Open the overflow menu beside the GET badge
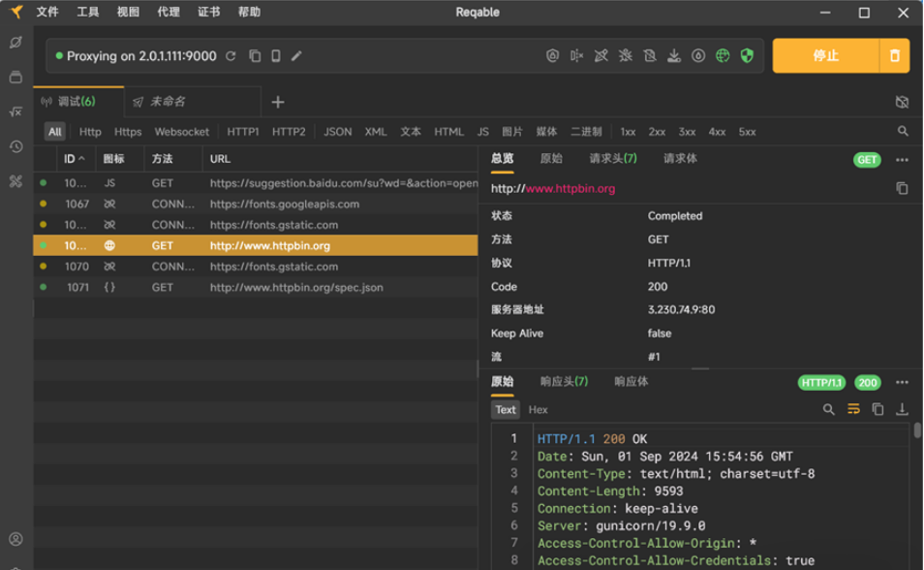Viewport: 924px width, 570px height. pos(903,160)
